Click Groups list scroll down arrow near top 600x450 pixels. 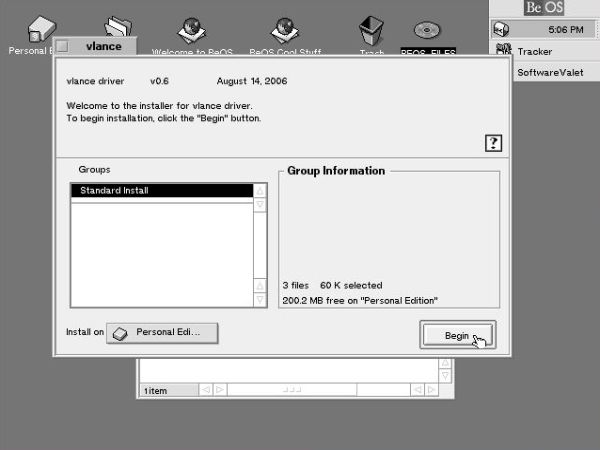point(260,204)
